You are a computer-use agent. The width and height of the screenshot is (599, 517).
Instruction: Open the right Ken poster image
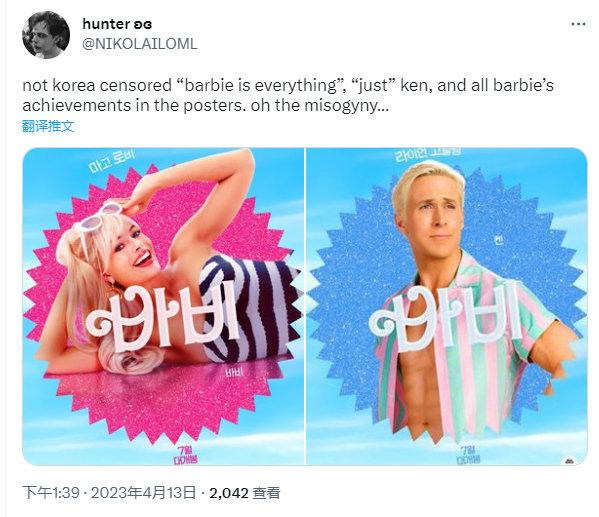click(x=447, y=306)
